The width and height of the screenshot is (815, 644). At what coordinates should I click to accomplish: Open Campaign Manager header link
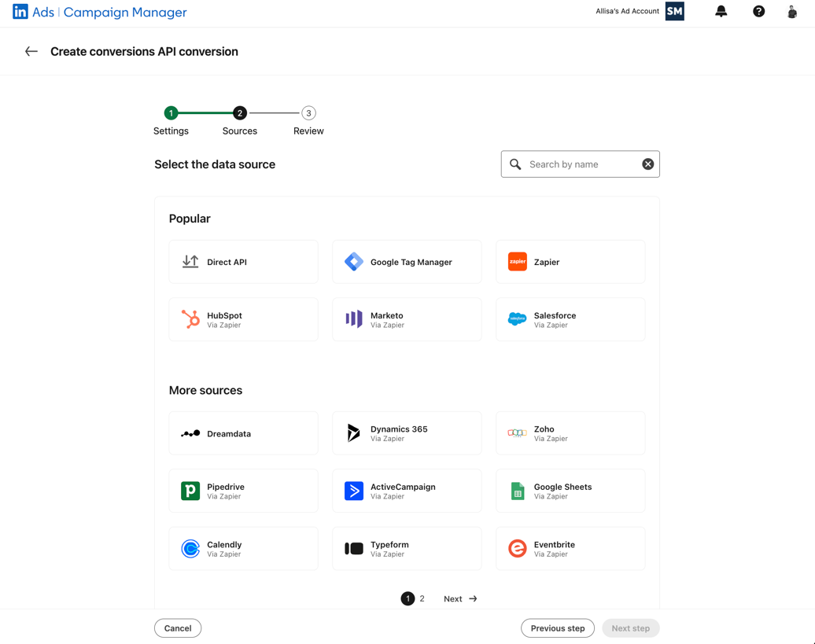(125, 12)
